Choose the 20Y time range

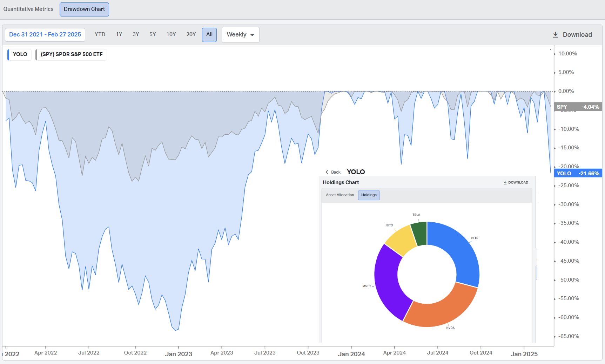tap(191, 34)
